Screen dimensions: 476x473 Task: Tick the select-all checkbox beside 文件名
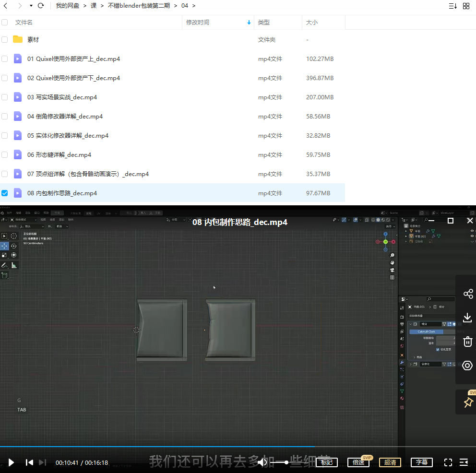pyautogui.click(x=5, y=23)
